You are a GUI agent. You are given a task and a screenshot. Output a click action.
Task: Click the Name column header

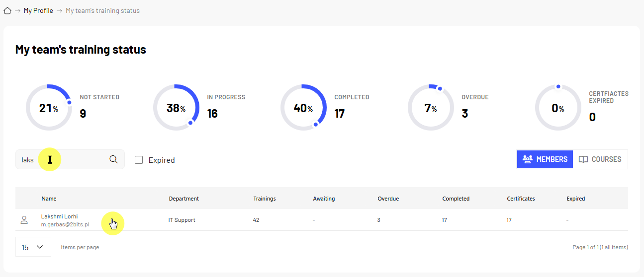(49, 199)
